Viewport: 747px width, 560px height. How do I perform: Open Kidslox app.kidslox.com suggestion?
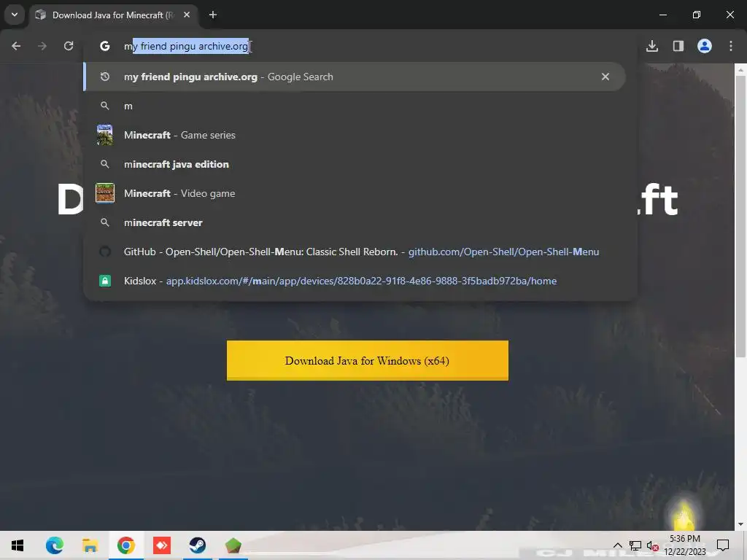355,281
